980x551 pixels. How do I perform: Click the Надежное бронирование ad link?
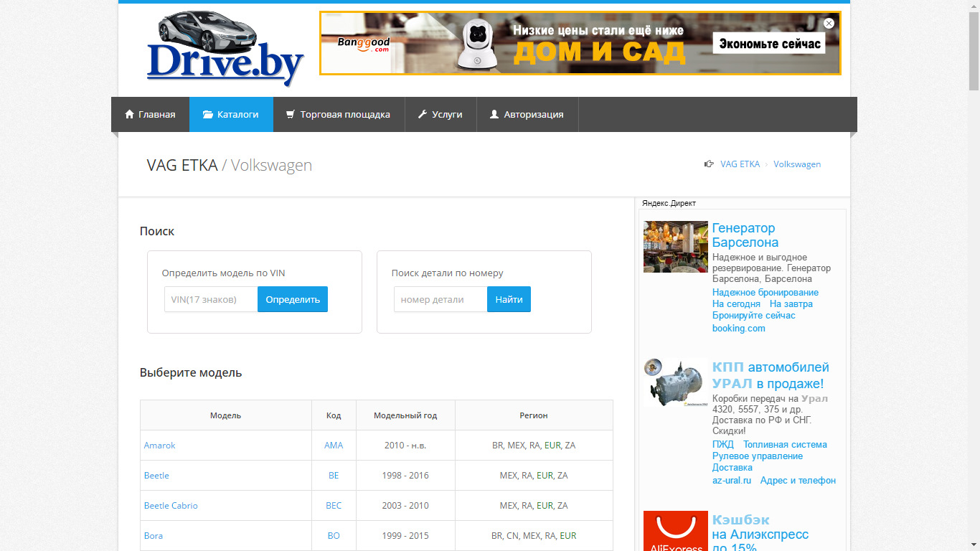point(765,293)
